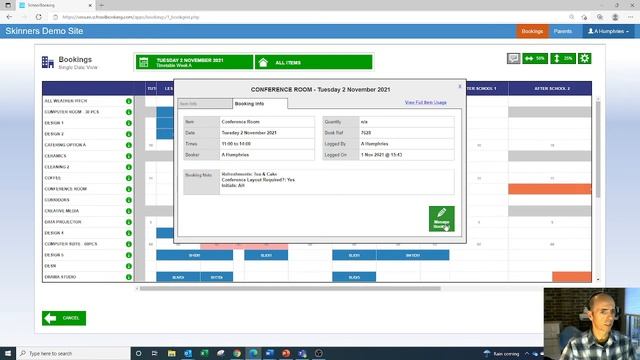Screen dimensions: 640x360
Task: Open info icon for Design 1 row
Action: click(x=129, y=123)
